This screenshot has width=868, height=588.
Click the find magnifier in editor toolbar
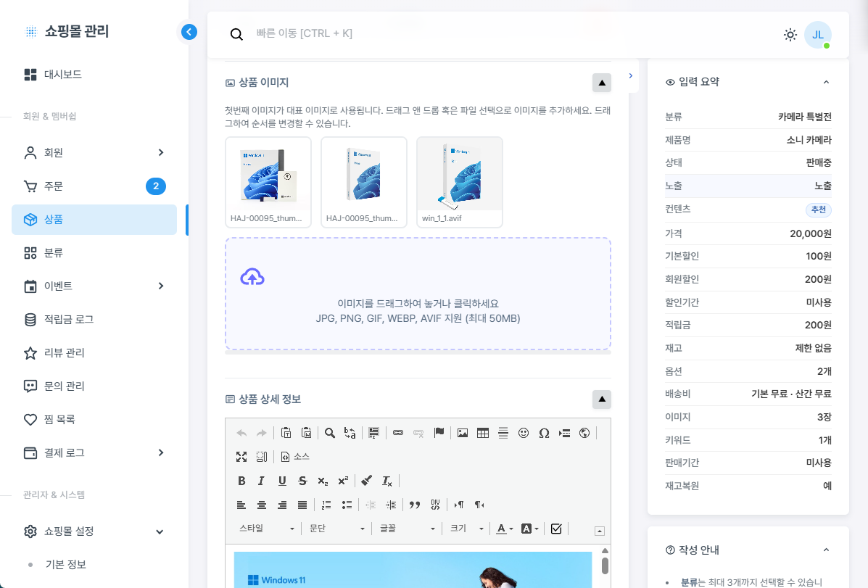pos(330,433)
